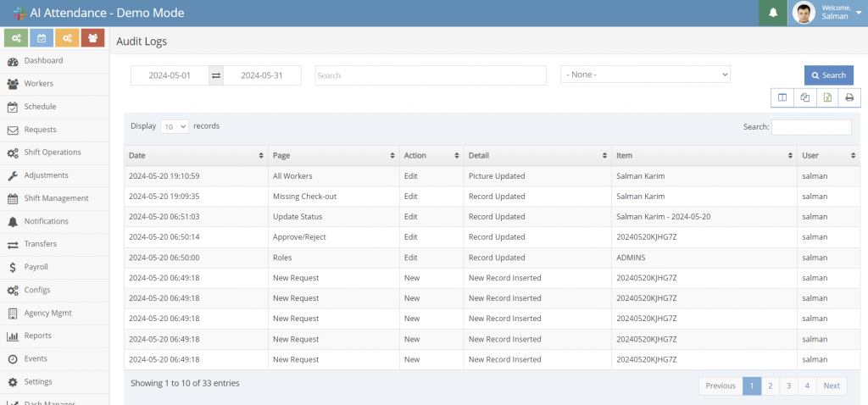The width and height of the screenshot is (868, 405).
Task: Click the notification bell icon in header
Action: [x=772, y=13]
